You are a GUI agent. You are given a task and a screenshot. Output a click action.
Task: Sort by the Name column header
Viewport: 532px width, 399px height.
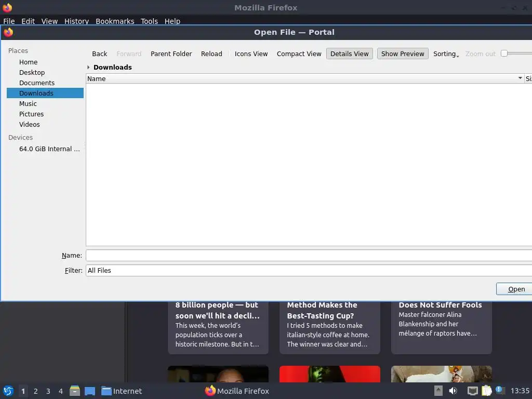(x=305, y=79)
